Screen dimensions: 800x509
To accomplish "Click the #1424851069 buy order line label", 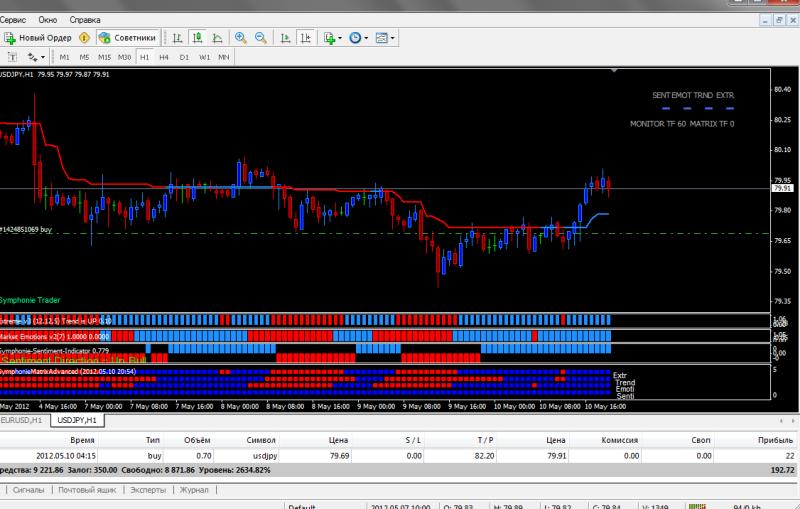I will (26, 230).
